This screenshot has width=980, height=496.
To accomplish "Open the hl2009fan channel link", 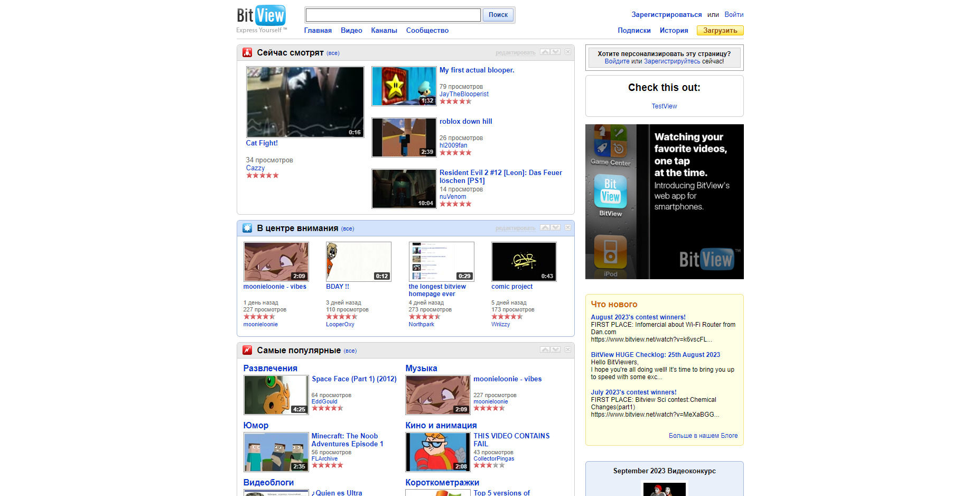I will [453, 145].
